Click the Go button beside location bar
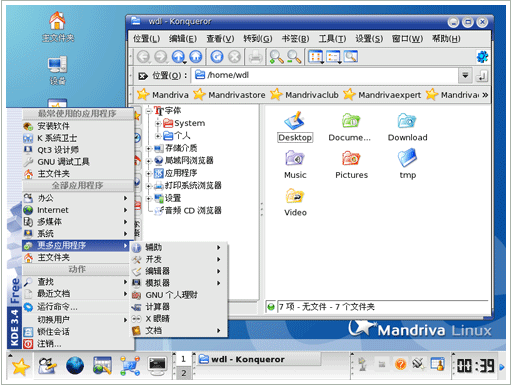 pos(481,76)
